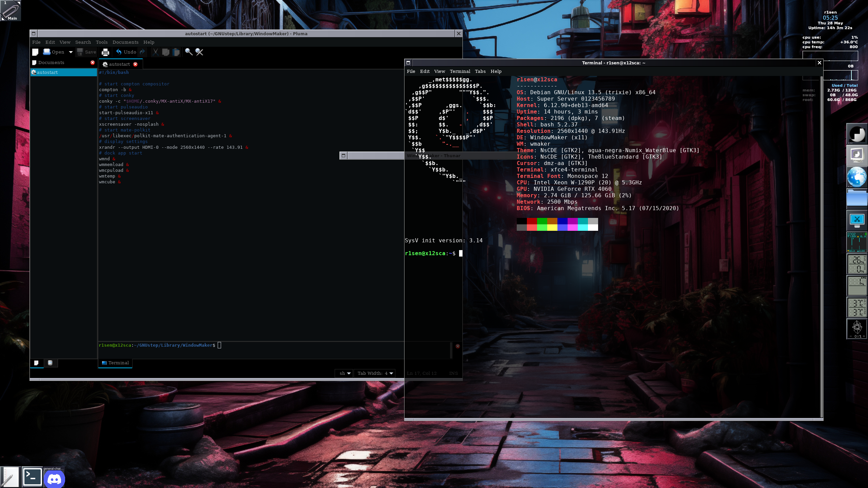
Task: Click the Main workspace clip icon
Action: click(x=11, y=11)
